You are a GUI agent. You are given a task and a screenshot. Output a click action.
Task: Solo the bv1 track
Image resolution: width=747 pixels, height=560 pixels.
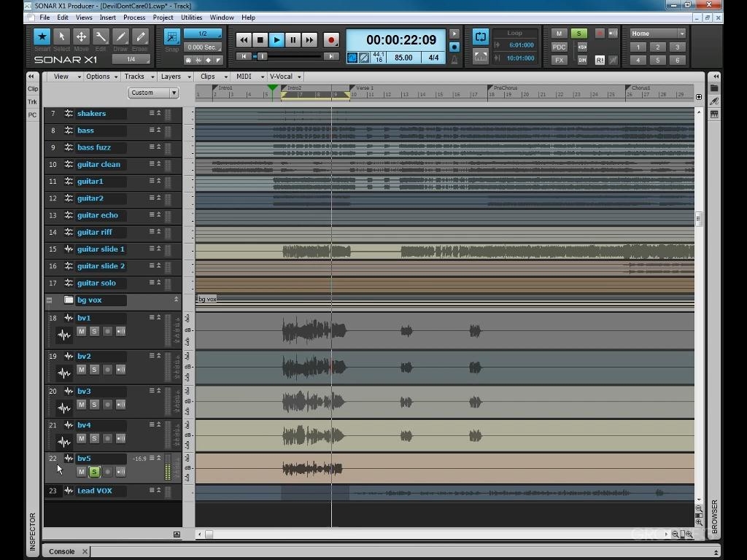94,332
